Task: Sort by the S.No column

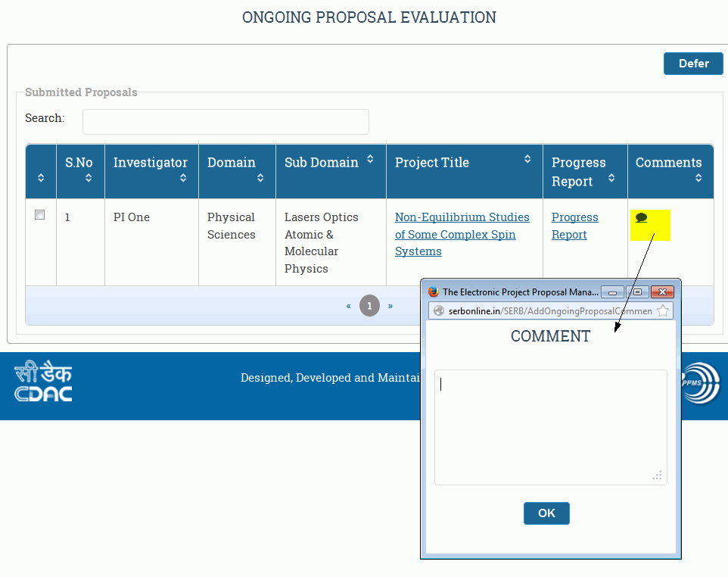Action: (x=89, y=178)
